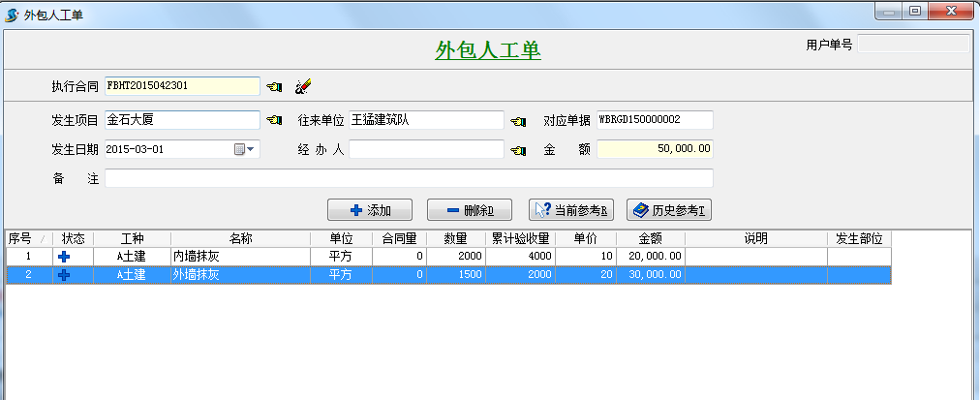Open 历史参考I history reference
The height and width of the screenshot is (400, 980).
coord(668,210)
